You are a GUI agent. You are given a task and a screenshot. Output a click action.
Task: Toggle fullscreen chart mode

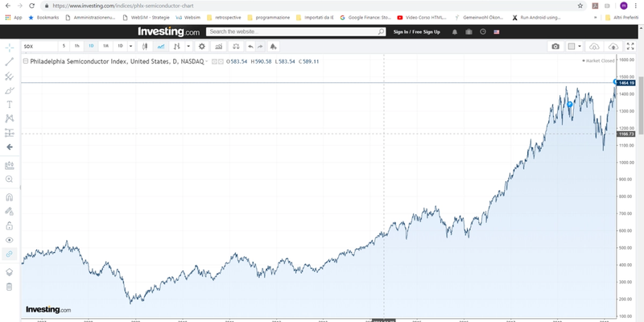click(x=630, y=47)
